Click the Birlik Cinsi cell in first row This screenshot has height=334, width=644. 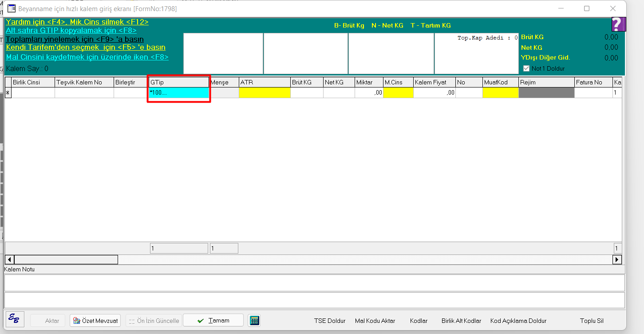click(x=33, y=93)
